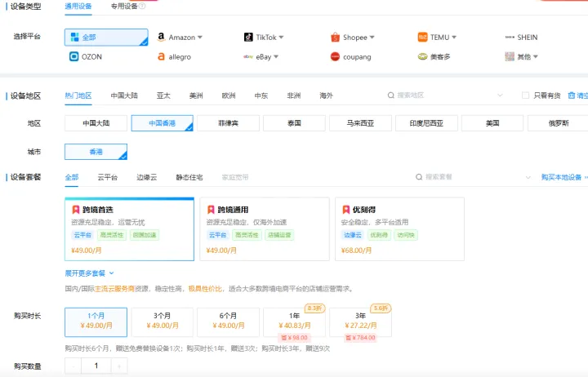
Task: Open the 静态住宅 package tab
Action: click(189, 177)
